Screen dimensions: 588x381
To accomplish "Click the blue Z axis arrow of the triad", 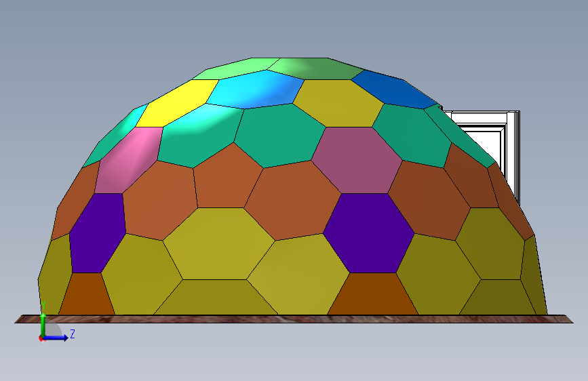I will pos(56,338).
